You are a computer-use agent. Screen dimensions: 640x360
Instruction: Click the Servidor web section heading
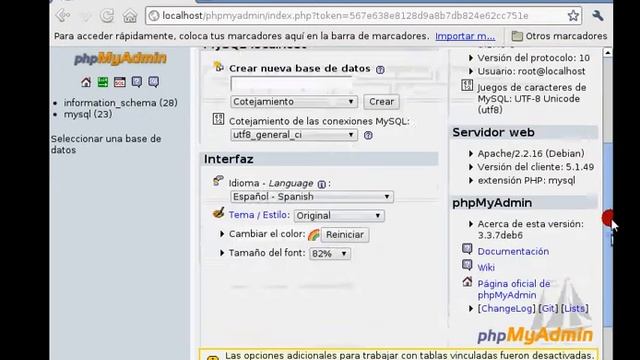pos(493,133)
